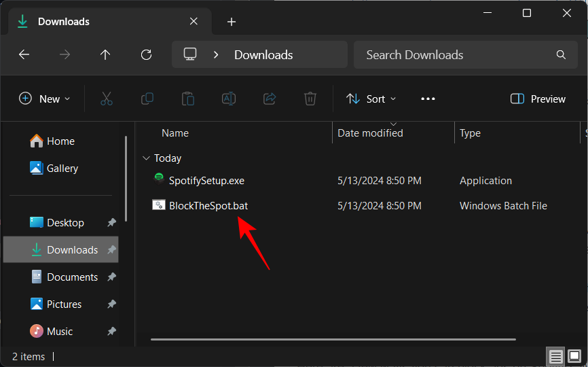Refresh the Downloads folder view
The height and width of the screenshot is (367, 588).
tap(146, 55)
